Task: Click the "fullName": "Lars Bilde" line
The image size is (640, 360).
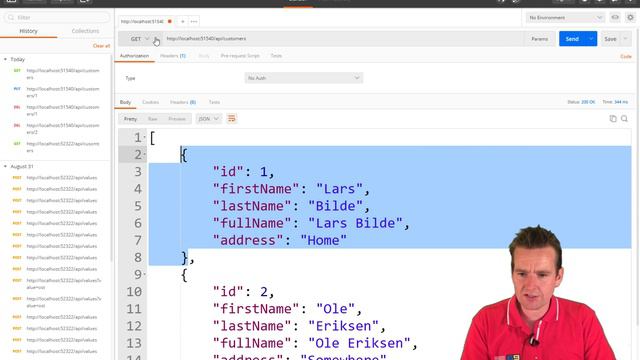Action: coord(311,223)
